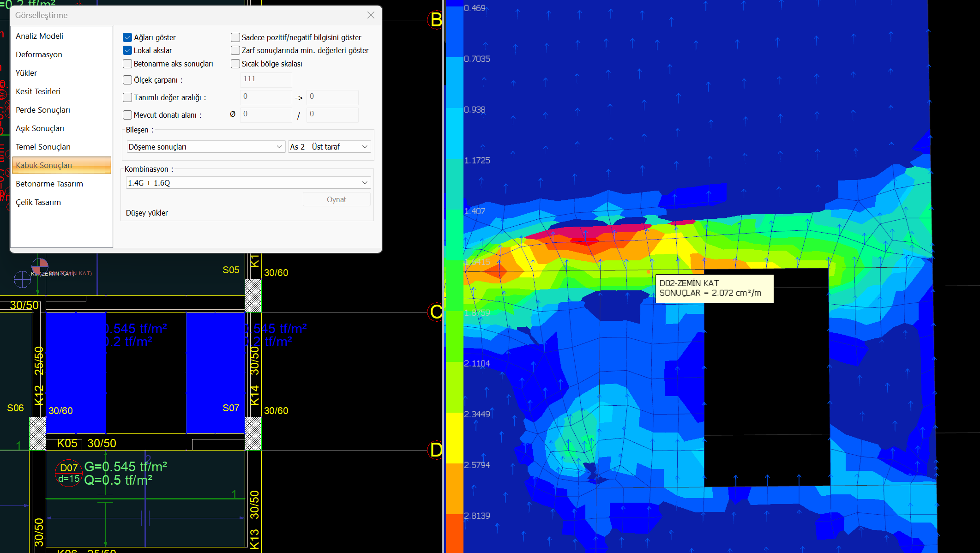Screen dimensions: 980x553
Task: Open Betonarme Tasarım from the list
Action: (49, 184)
